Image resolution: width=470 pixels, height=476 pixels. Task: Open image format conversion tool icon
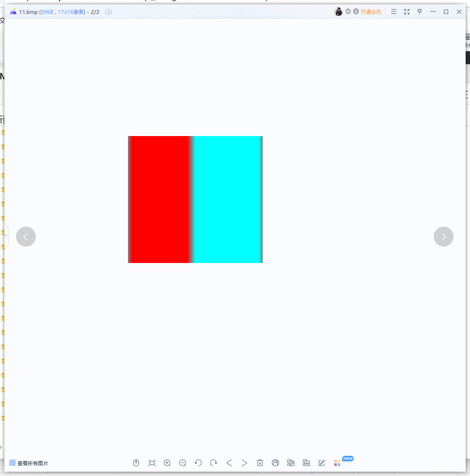(x=291, y=463)
